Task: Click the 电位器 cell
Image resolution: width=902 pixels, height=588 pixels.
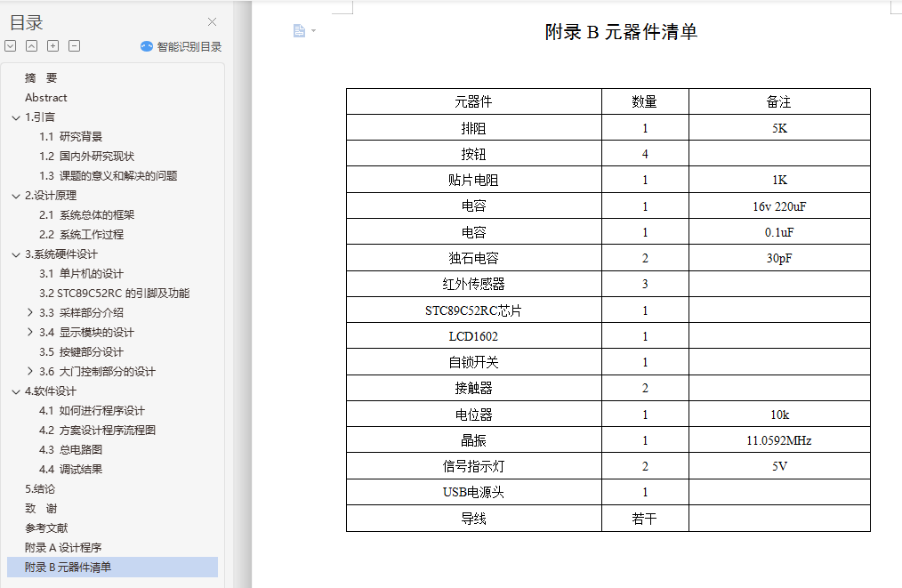Action: click(x=474, y=415)
